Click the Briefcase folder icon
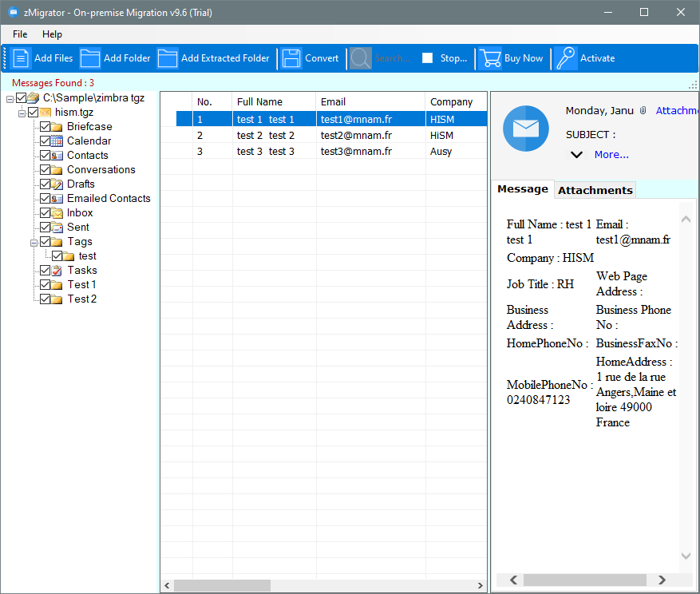The width and height of the screenshot is (700, 594). [x=57, y=127]
